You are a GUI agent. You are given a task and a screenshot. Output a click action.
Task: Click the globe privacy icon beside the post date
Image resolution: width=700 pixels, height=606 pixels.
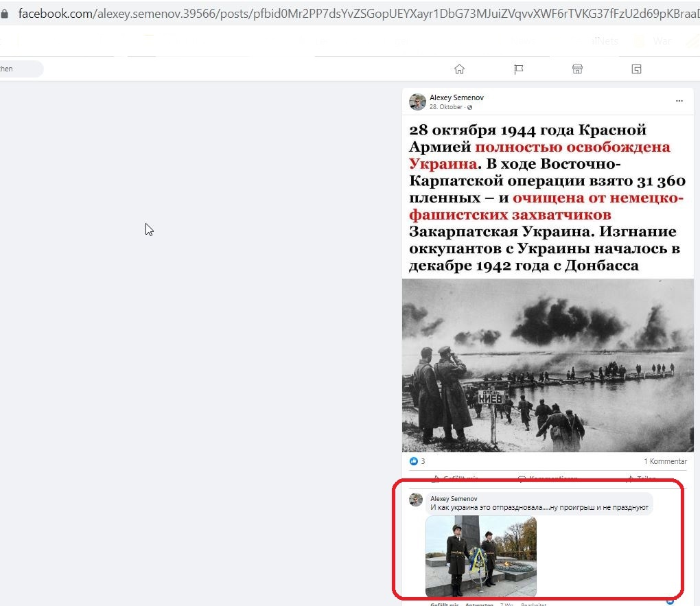(x=469, y=107)
